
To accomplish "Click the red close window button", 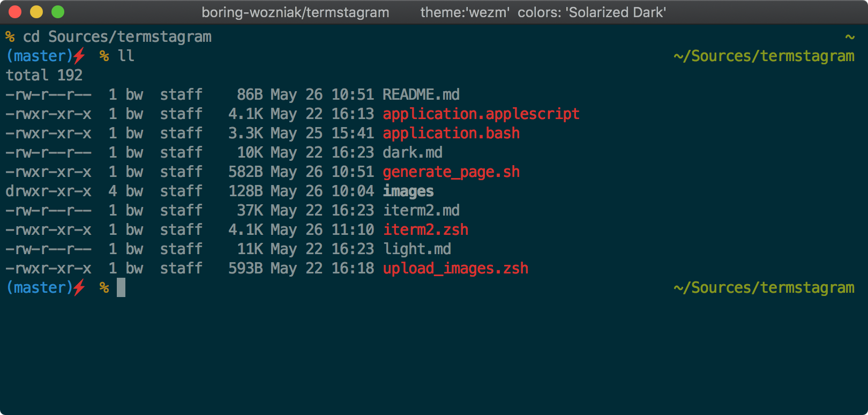I will (x=15, y=12).
